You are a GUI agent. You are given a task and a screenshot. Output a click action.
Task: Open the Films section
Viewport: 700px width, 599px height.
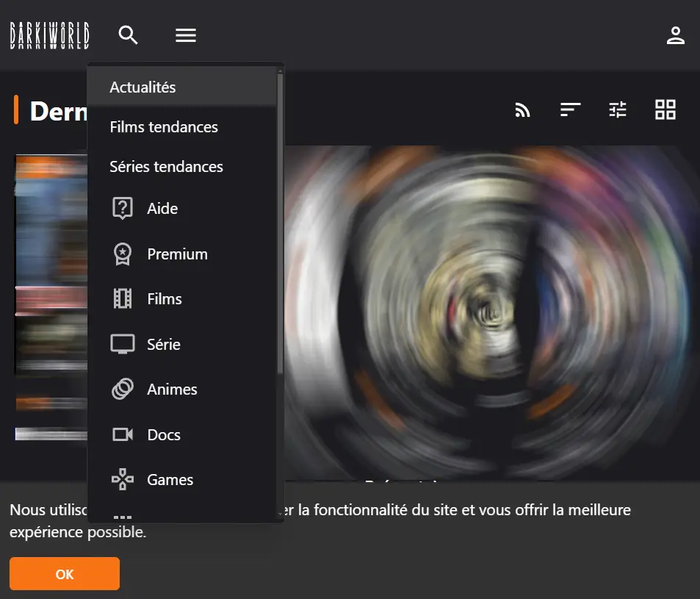165,299
